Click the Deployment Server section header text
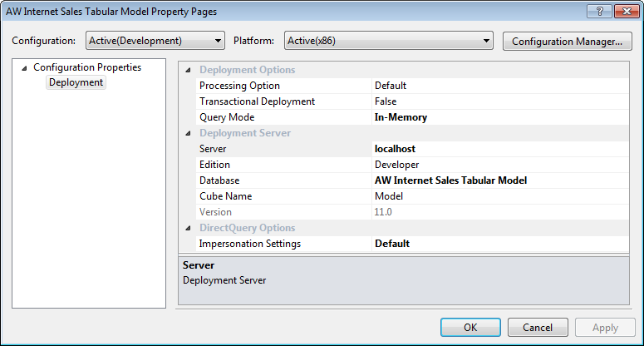644x346 pixels. (x=245, y=133)
